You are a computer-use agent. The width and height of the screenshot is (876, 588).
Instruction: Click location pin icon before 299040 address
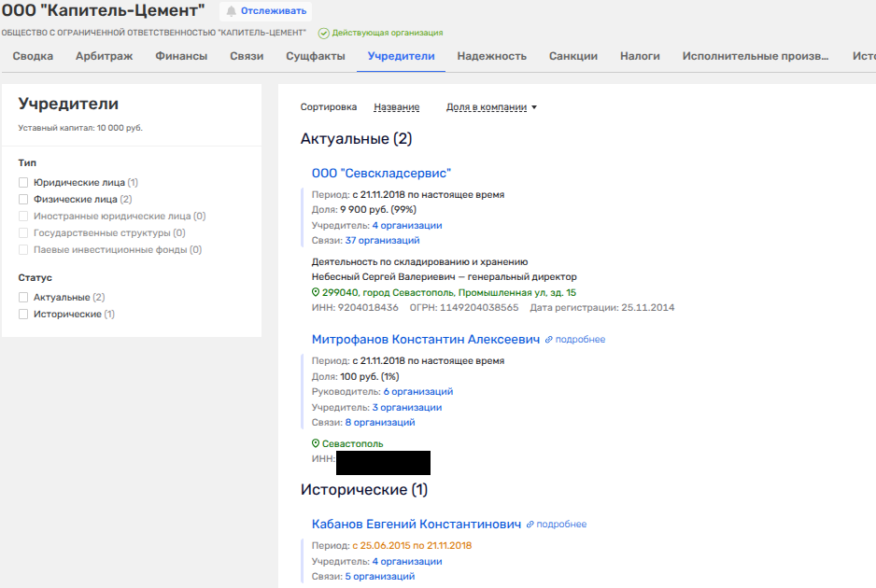(x=316, y=292)
